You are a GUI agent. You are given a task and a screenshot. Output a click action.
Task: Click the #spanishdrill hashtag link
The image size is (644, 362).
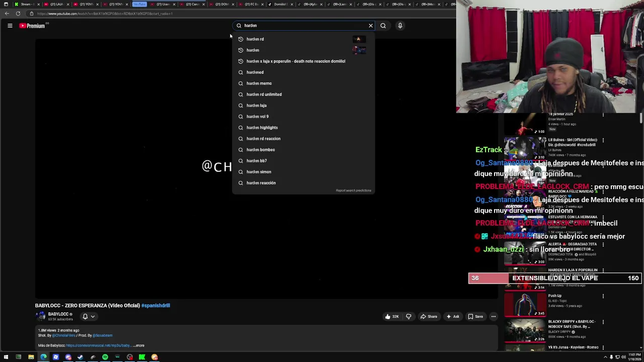pos(155,306)
